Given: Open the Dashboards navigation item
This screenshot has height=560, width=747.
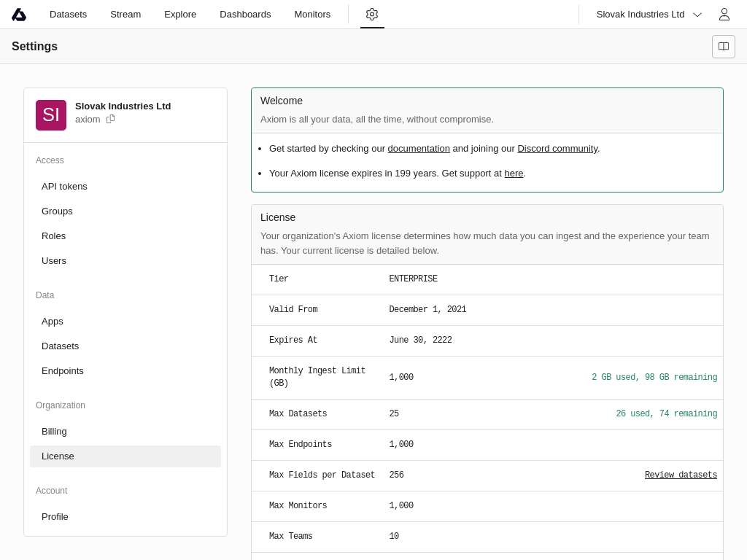Looking at the screenshot, I should coord(245,15).
